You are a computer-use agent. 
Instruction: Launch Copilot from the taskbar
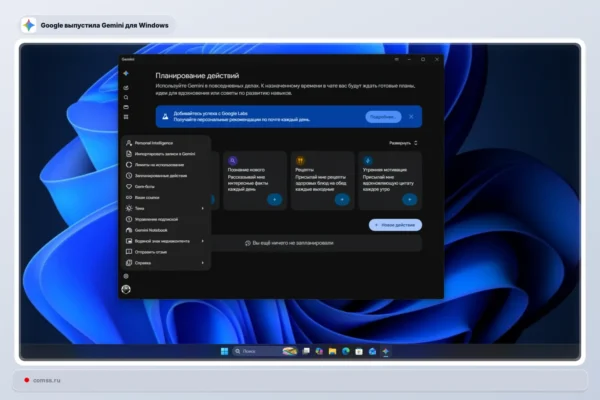coord(319,351)
